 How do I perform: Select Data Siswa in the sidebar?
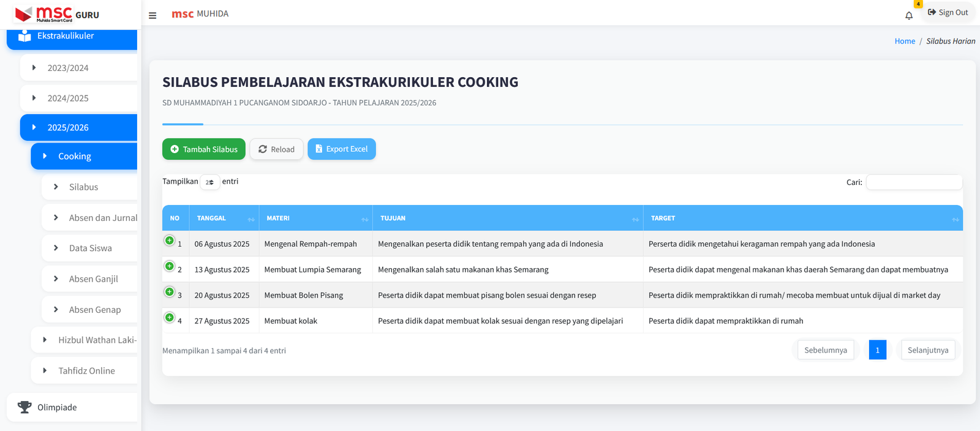click(91, 249)
